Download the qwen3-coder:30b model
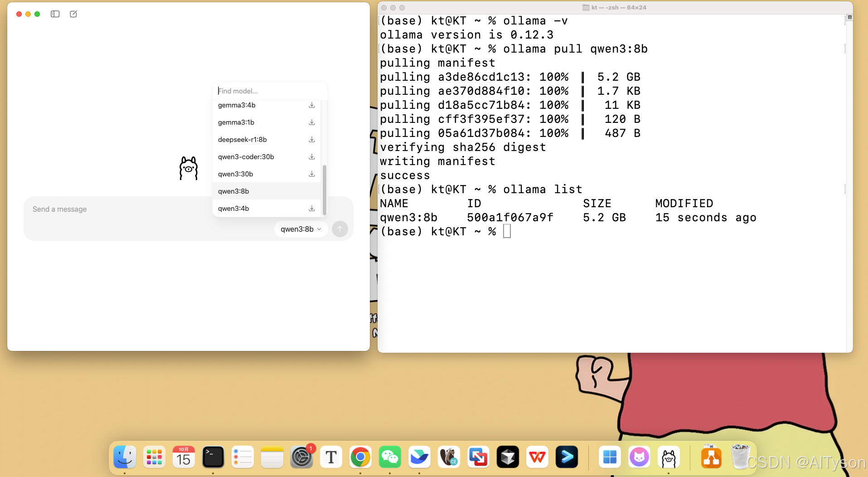 pyautogui.click(x=312, y=157)
